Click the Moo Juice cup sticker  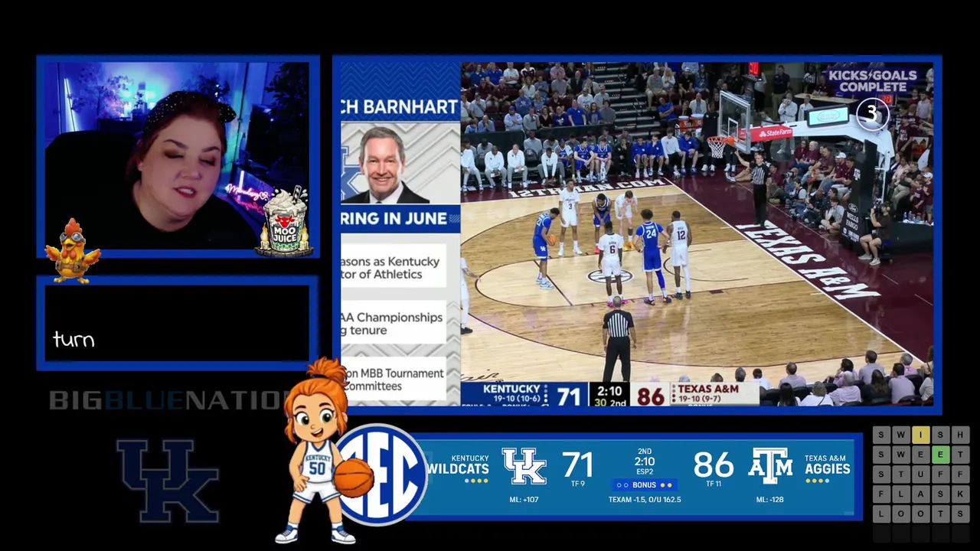click(x=284, y=220)
